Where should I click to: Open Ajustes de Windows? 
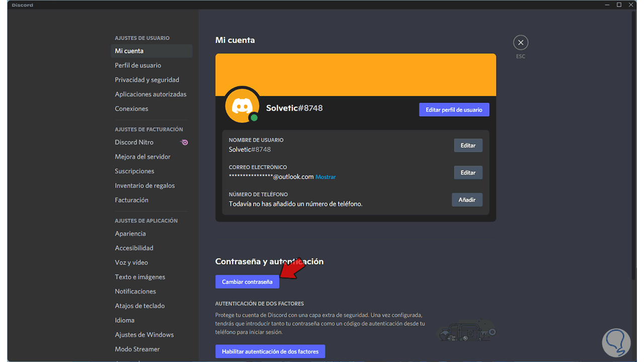[x=151, y=335]
